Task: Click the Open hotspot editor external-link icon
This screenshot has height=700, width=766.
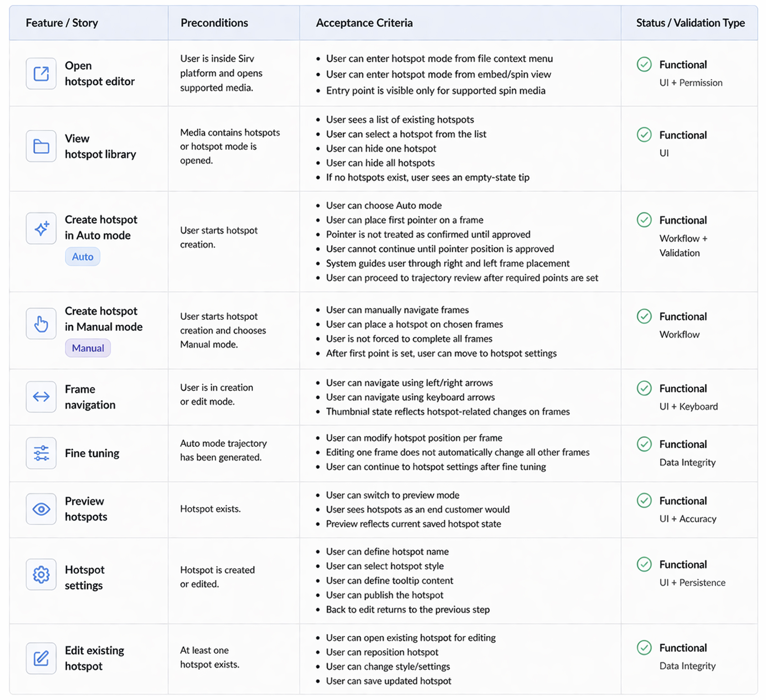Action: click(41, 74)
